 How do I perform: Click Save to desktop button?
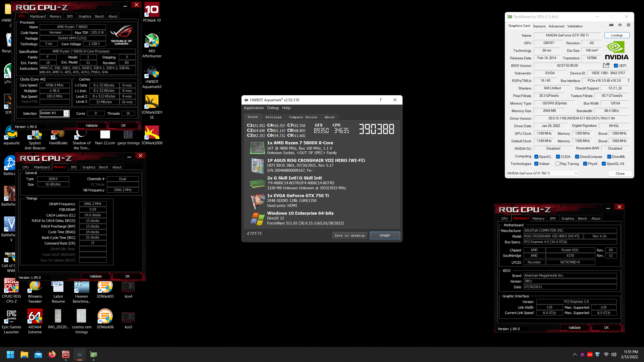[x=349, y=236]
